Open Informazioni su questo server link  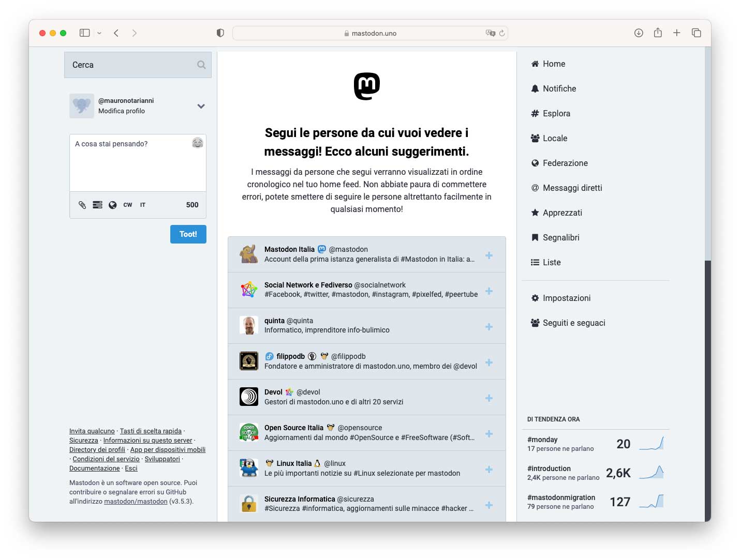pyautogui.click(x=147, y=441)
